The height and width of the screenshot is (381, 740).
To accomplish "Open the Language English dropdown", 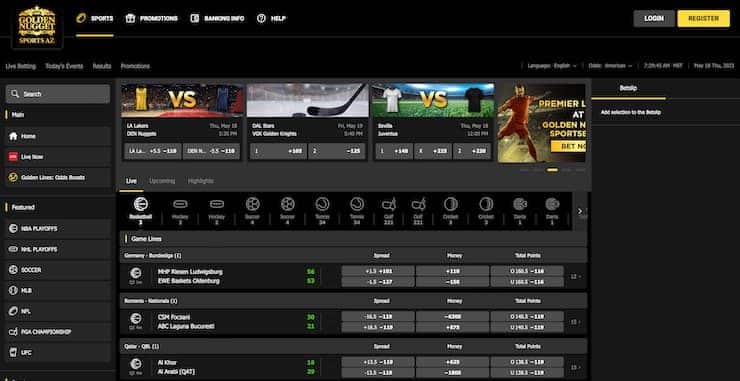I will point(552,66).
